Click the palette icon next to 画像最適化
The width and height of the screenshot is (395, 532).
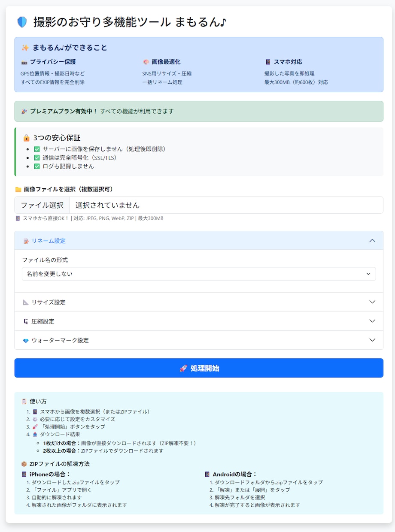coord(146,62)
